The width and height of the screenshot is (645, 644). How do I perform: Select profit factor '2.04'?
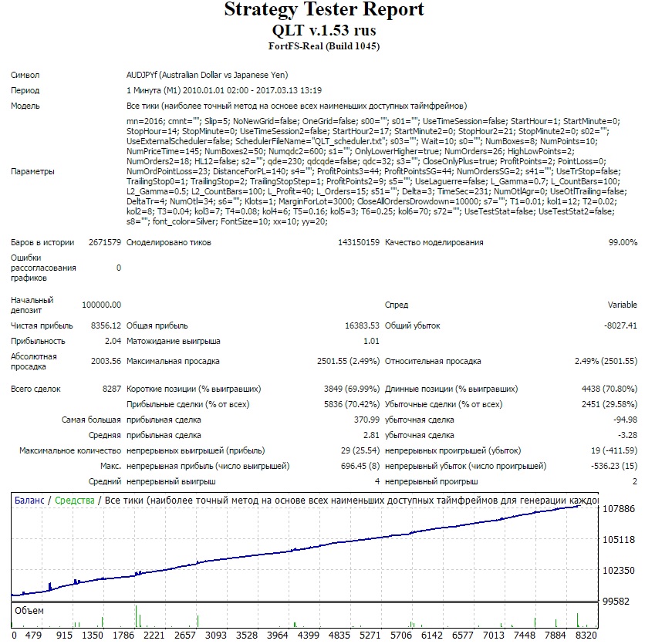click(x=113, y=341)
